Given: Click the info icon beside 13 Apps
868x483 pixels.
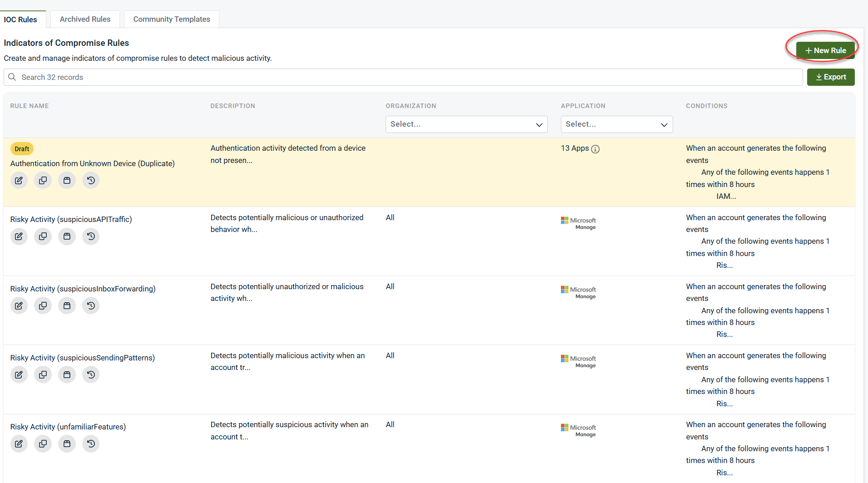Looking at the screenshot, I should pos(595,149).
